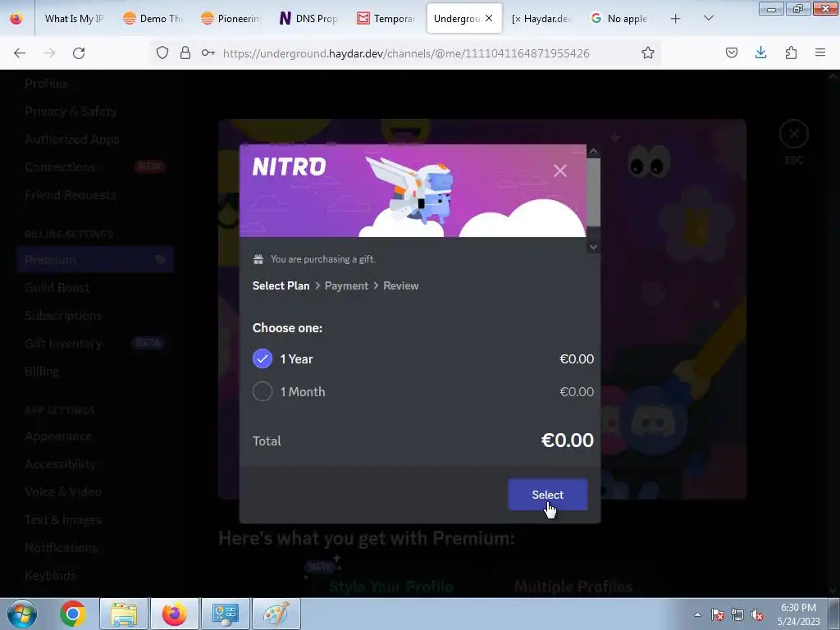Open Notifications settings
Viewport: 840px width, 630px height.
(x=61, y=547)
